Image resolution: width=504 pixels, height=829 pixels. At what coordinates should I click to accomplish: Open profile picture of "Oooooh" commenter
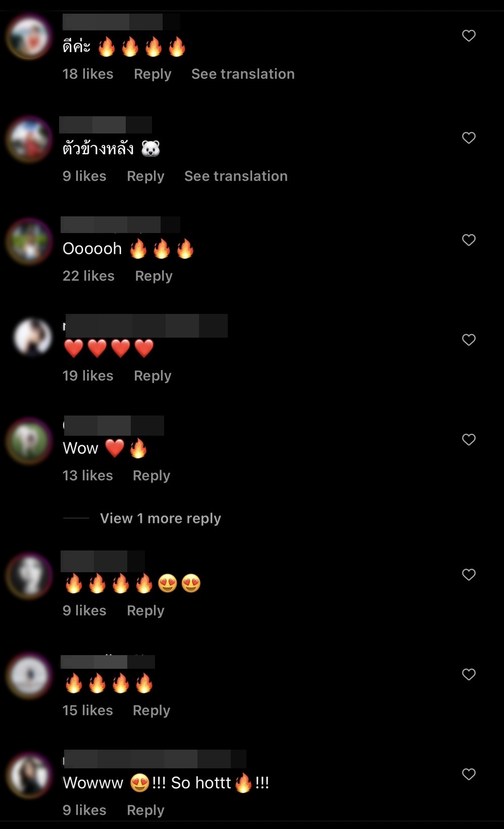coord(30,241)
